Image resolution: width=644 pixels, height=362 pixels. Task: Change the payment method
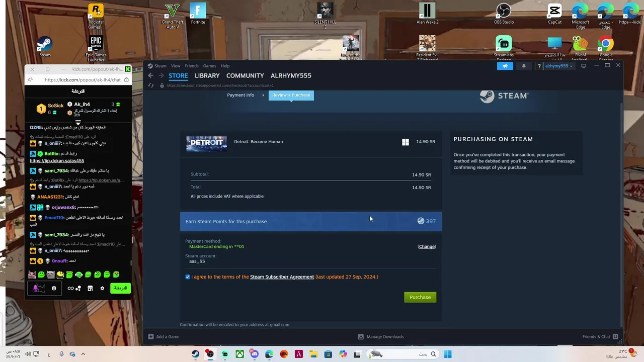tap(427, 246)
